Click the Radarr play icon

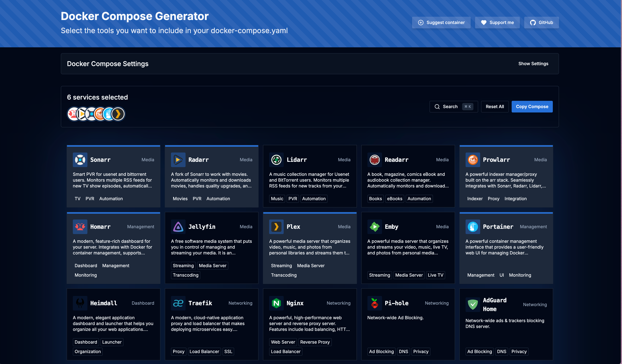pos(178,160)
